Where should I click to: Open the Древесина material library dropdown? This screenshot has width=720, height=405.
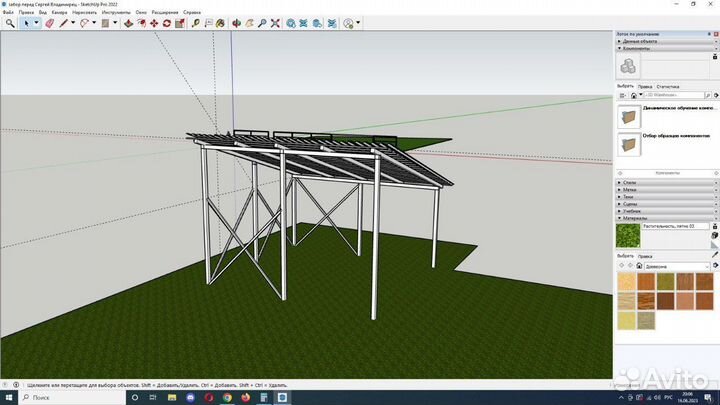pos(677,266)
